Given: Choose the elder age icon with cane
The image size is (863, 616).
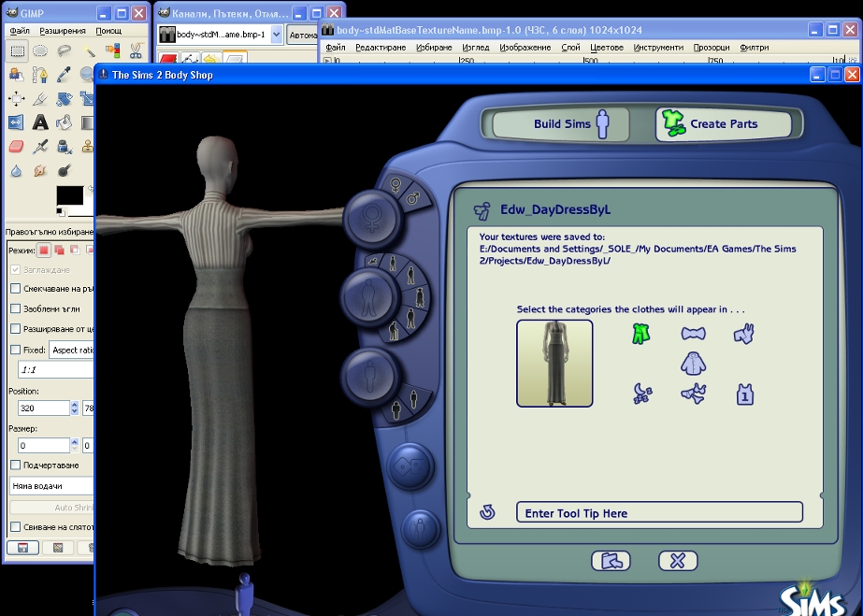Looking at the screenshot, I should coord(393,331).
